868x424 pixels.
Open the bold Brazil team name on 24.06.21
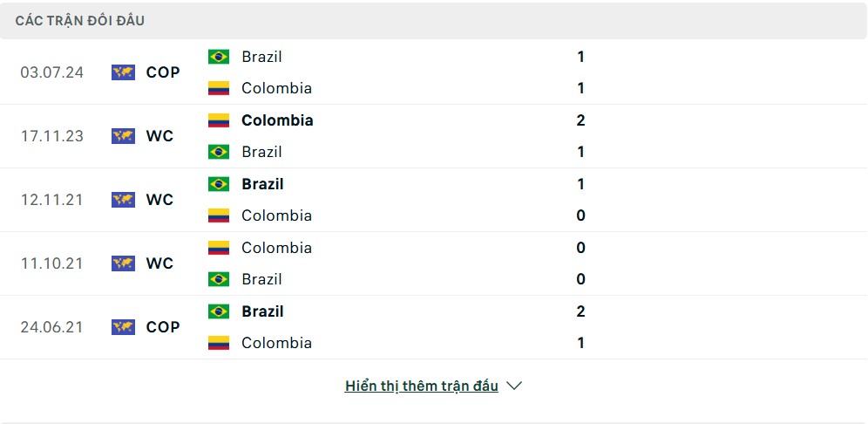[x=262, y=311]
